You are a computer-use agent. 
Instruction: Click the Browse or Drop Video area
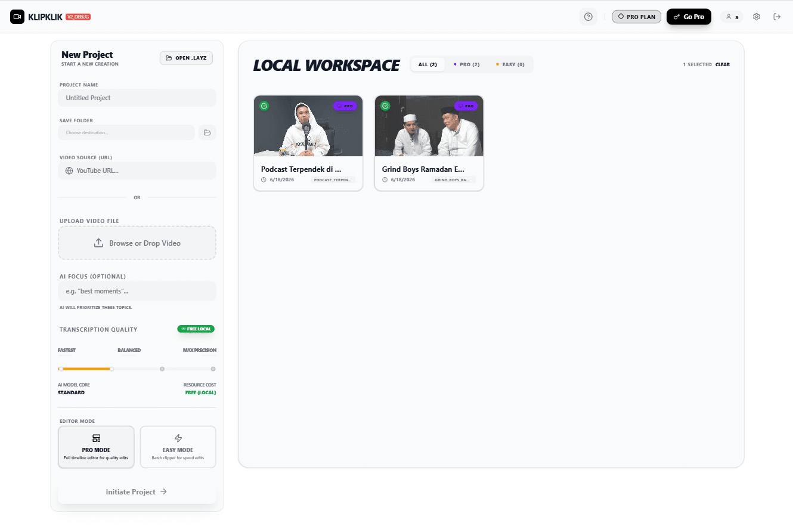(137, 243)
